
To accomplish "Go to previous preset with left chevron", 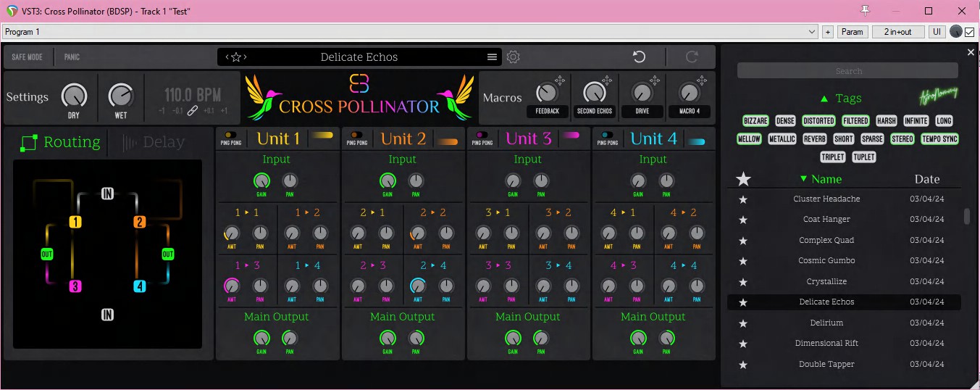I will pos(227,57).
